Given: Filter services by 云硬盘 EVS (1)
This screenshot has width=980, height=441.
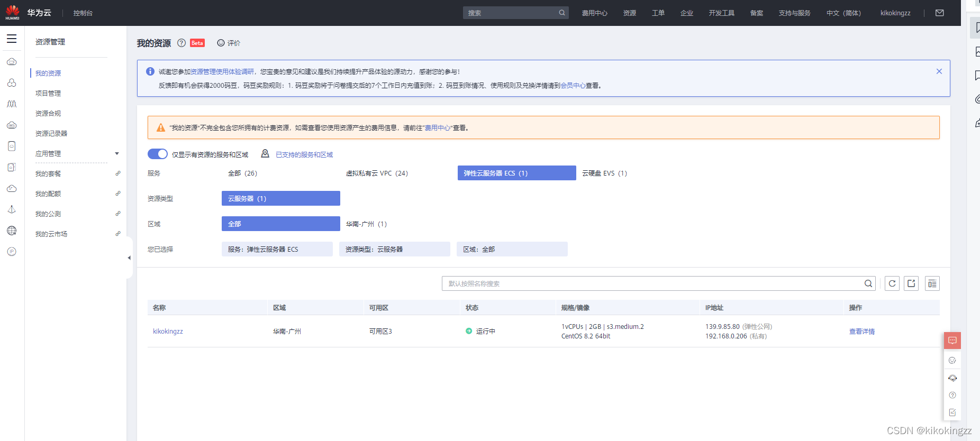Looking at the screenshot, I should (x=604, y=173).
